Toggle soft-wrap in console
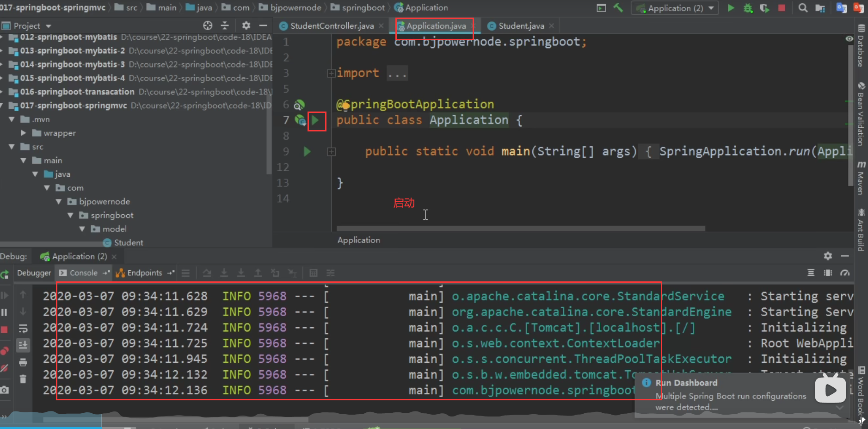Screen dimensions: 868x429 pos(23,329)
